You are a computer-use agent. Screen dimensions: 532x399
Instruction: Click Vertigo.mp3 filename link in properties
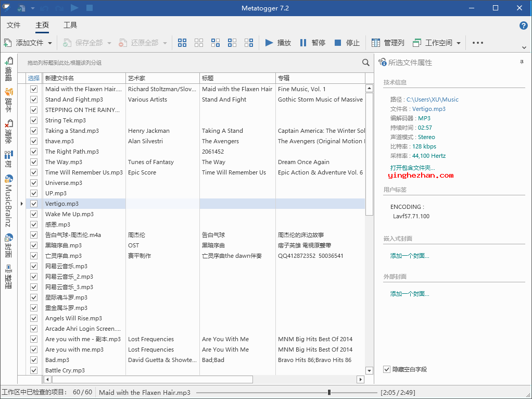(x=429, y=109)
